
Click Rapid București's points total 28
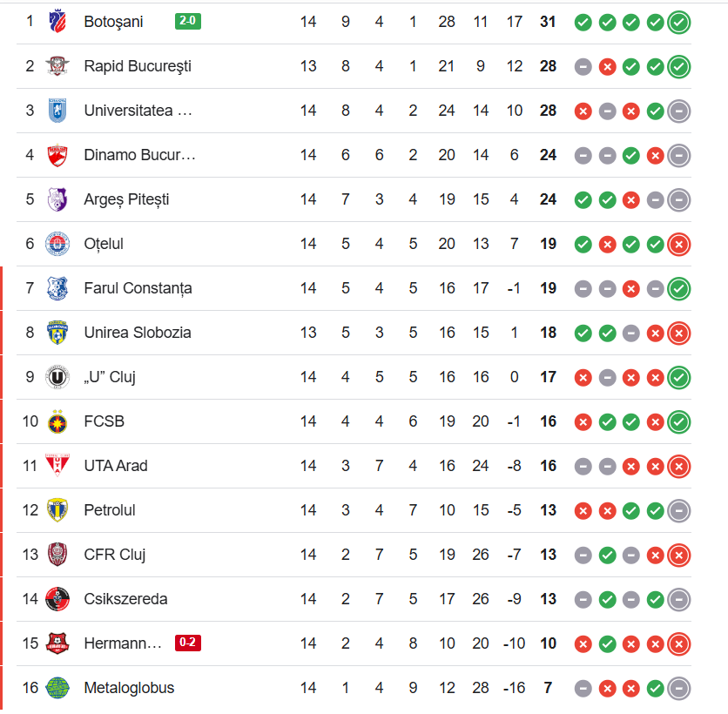pyautogui.click(x=548, y=66)
